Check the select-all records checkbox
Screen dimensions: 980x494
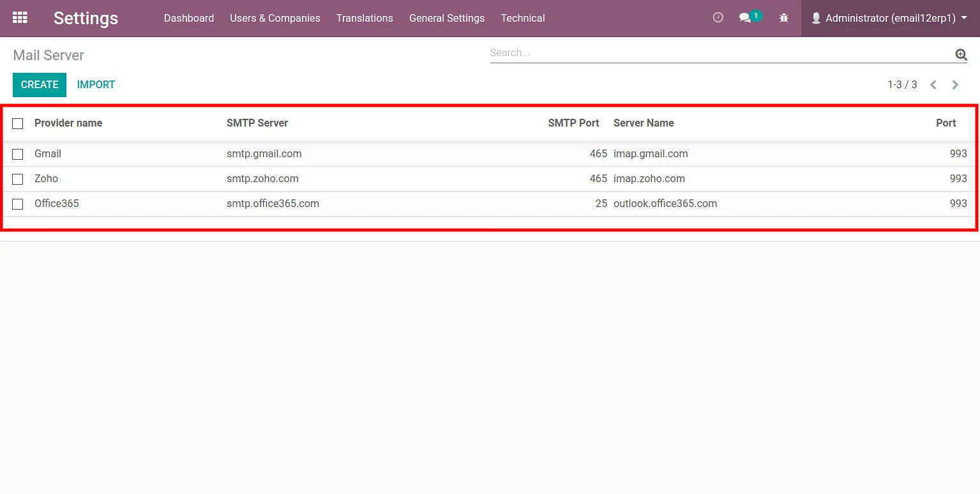tap(17, 123)
